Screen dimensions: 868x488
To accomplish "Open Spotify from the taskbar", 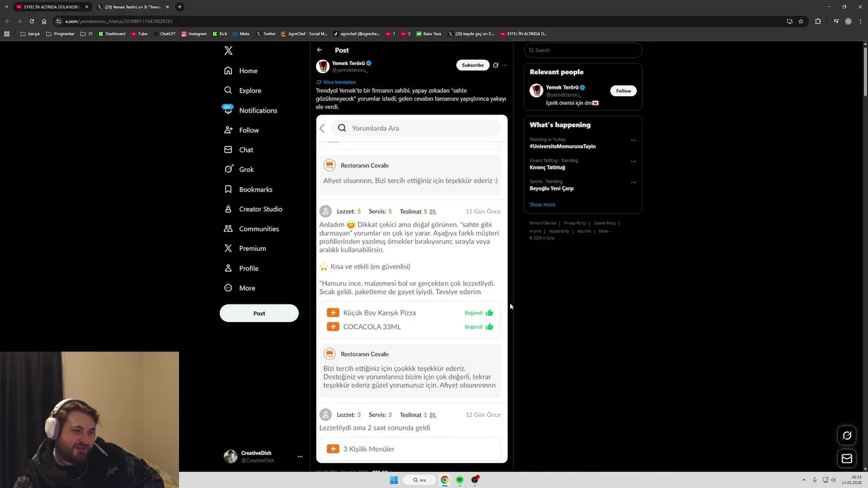I will pos(460,480).
